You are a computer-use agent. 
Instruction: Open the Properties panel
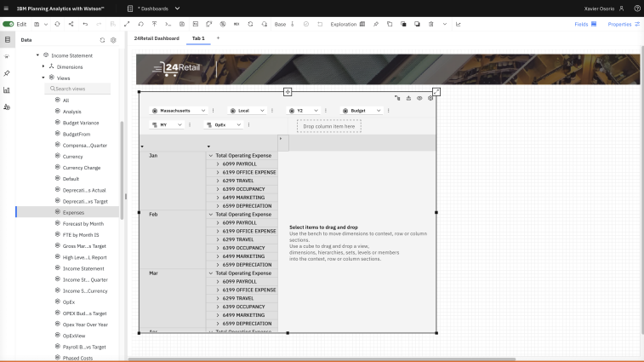point(624,24)
